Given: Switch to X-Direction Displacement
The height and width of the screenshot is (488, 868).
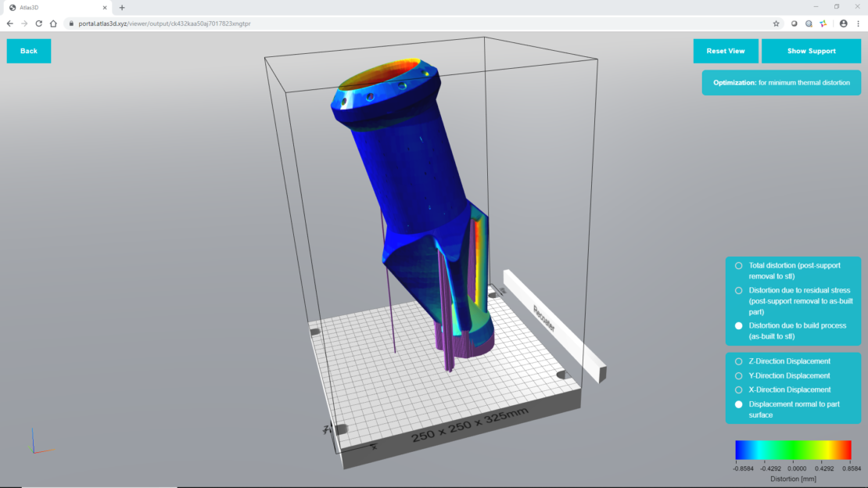Looking at the screenshot, I should tap(738, 389).
